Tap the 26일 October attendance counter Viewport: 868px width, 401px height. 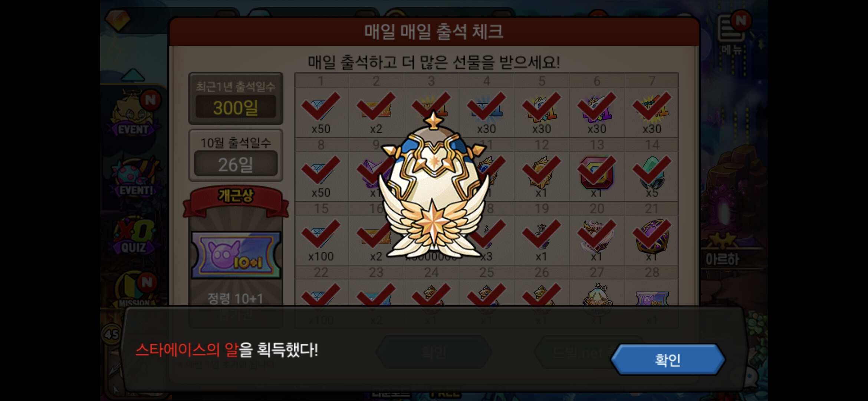[x=236, y=164]
